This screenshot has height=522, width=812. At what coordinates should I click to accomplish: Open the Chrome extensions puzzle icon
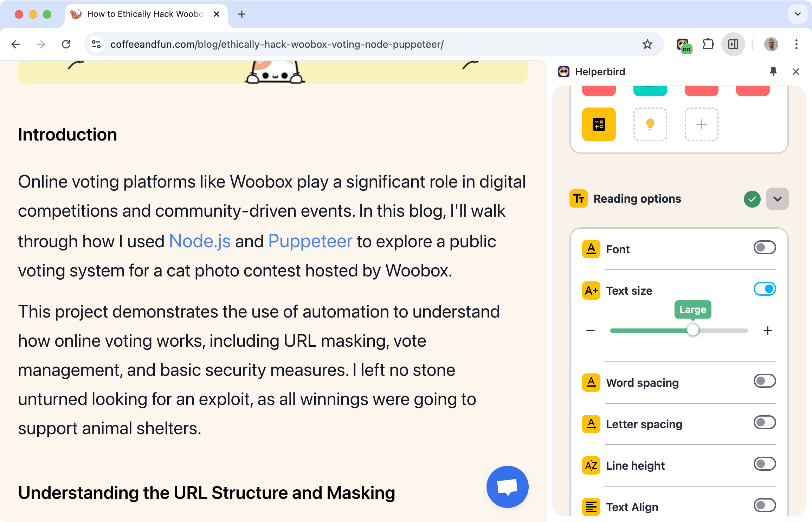coord(708,45)
